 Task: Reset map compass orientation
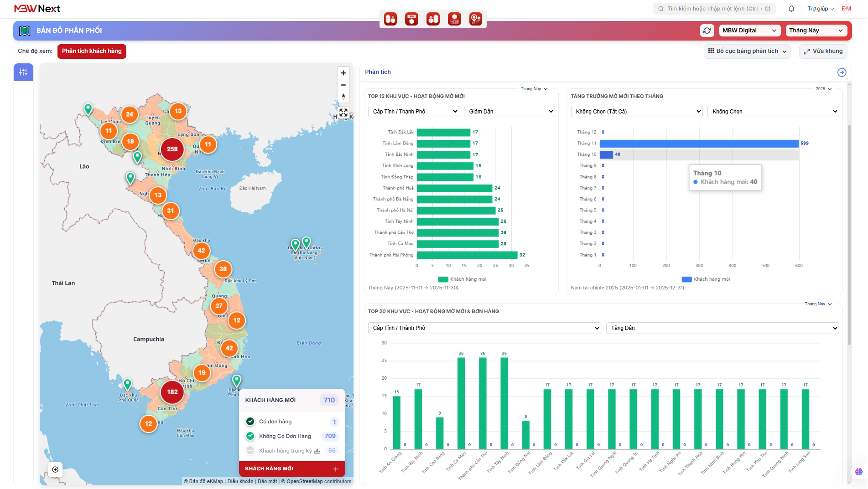[343, 97]
